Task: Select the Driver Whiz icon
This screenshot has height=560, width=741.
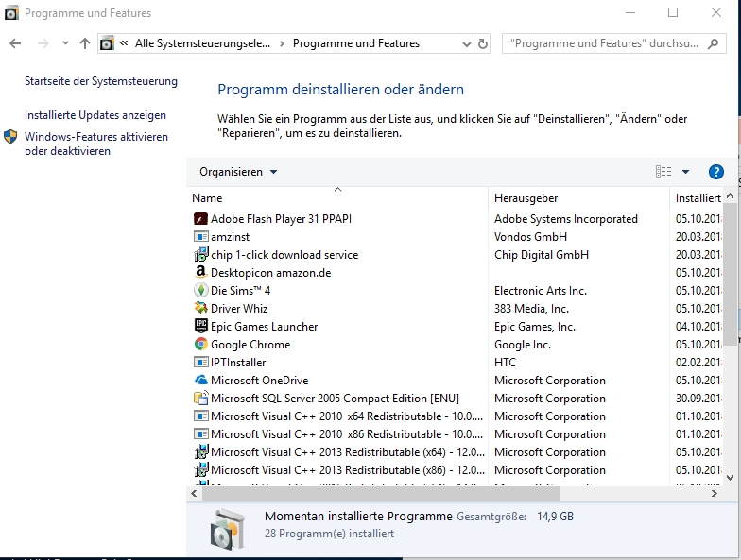Action: pyautogui.click(x=200, y=308)
